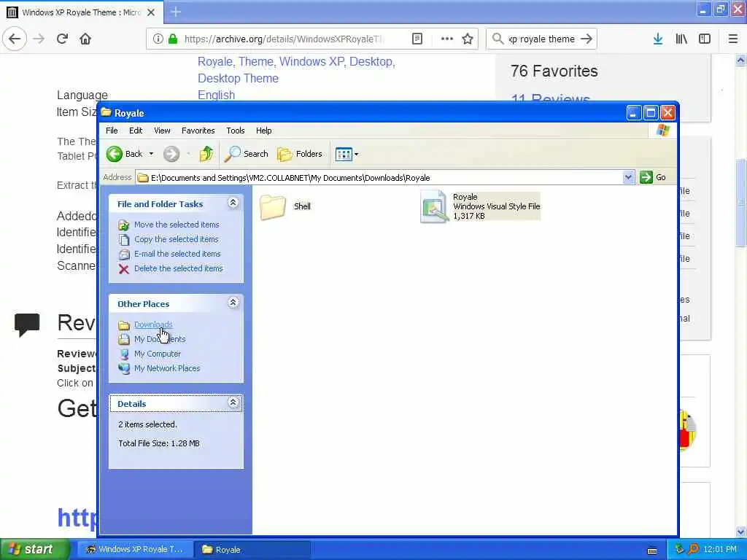This screenshot has width=747, height=560.
Task: Click the system tray clock
Action: point(720,550)
